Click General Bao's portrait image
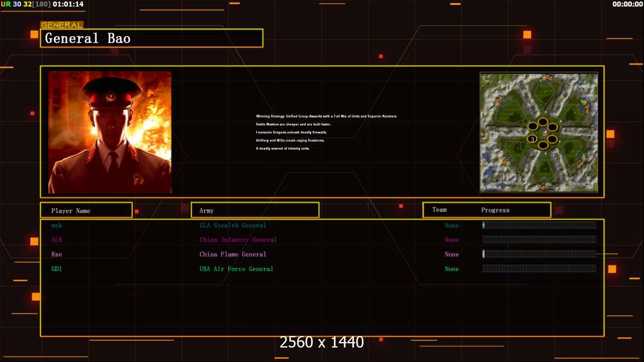Image resolution: width=644 pixels, height=362 pixels. [x=110, y=132]
